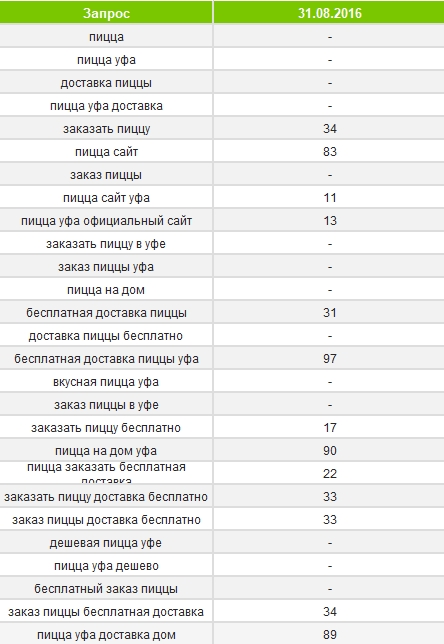This screenshot has width=444, height=644.
Task: Select the вкусная пицца уфа query
Action: 106,382
